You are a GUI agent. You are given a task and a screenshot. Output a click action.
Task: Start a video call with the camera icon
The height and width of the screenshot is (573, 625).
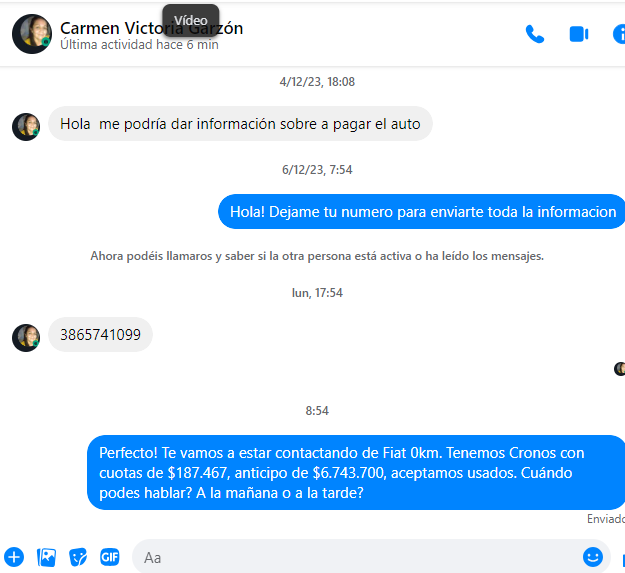coord(579,34)
